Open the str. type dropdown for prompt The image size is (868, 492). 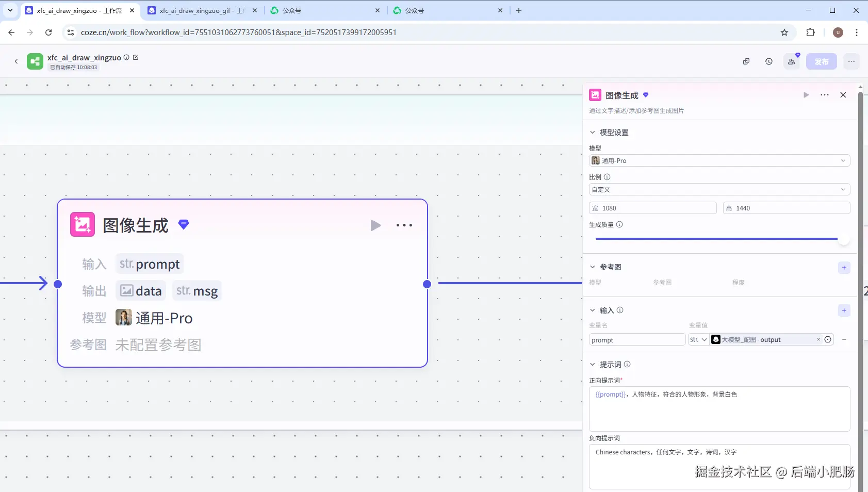698,339
